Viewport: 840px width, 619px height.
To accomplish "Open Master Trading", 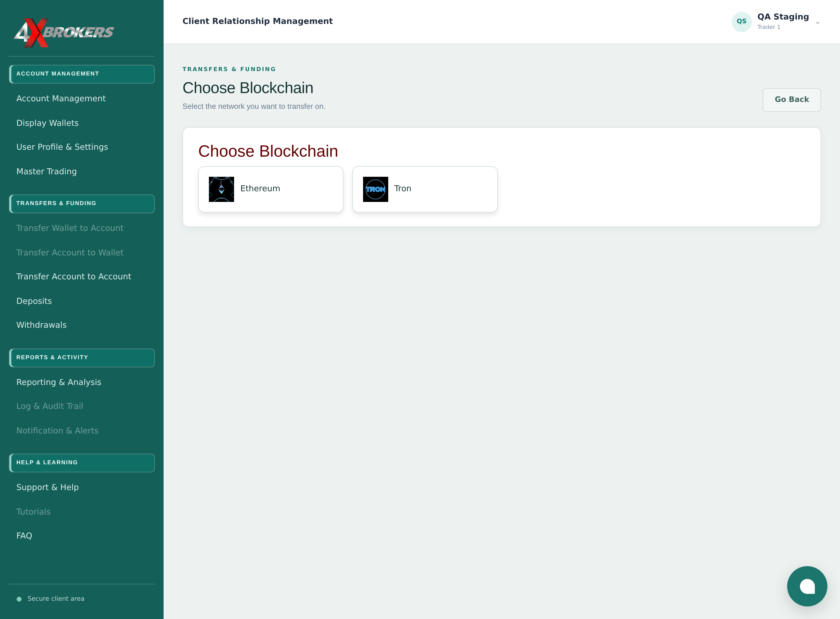I will (x=47, y=172).
